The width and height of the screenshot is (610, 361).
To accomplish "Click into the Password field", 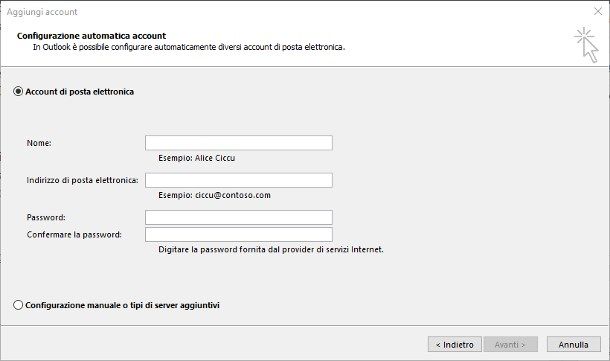I will [239, 217].
